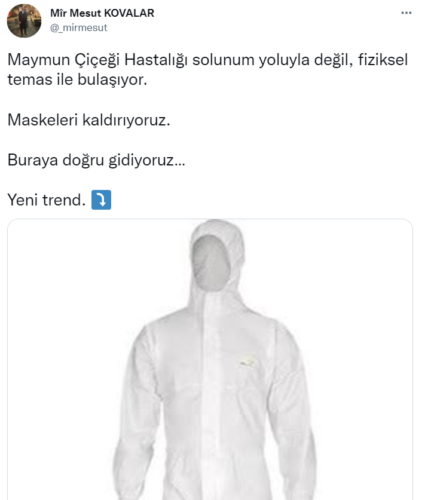The height and width of the screenshot is (500, 425).
Task: Click the word "Hastalığı" in the tweet
Action: click(x=155, y=61)
